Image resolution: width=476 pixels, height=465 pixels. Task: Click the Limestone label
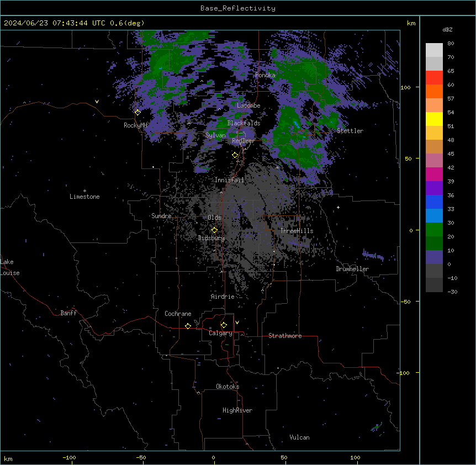84,197
